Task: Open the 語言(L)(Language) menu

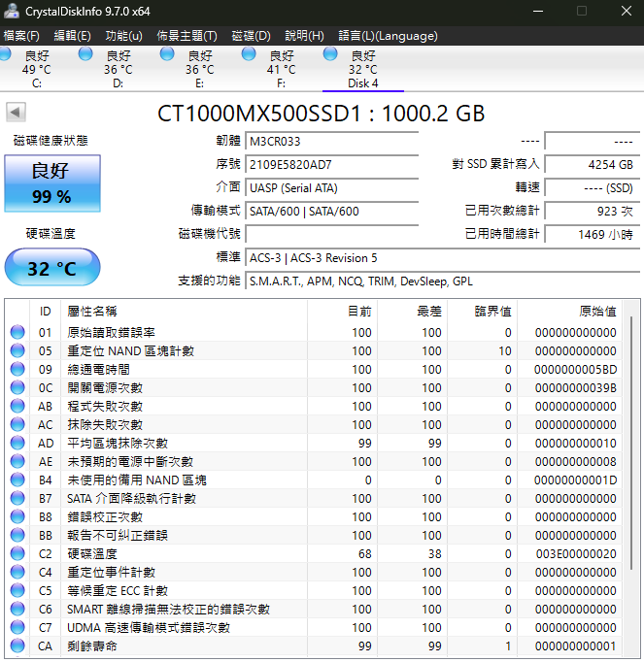Action: click(x=388, y=36)
